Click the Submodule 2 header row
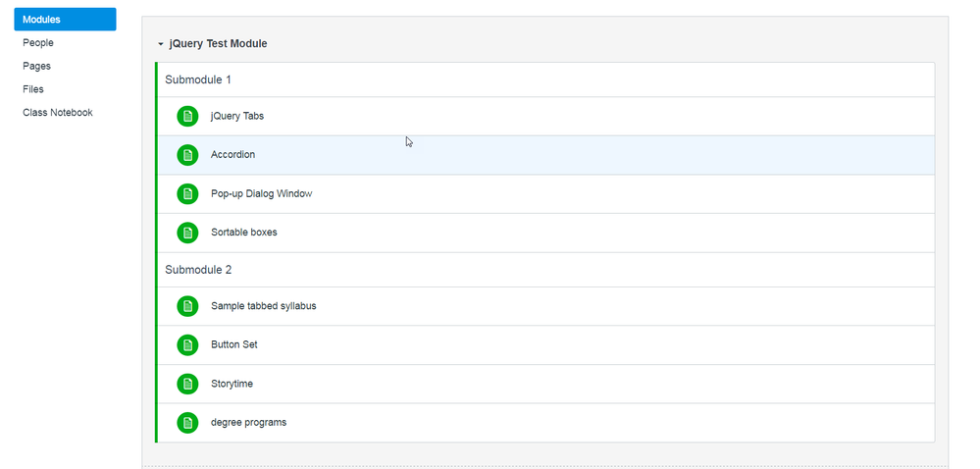This screenshot has height=469, width=980. click(198, 270)
